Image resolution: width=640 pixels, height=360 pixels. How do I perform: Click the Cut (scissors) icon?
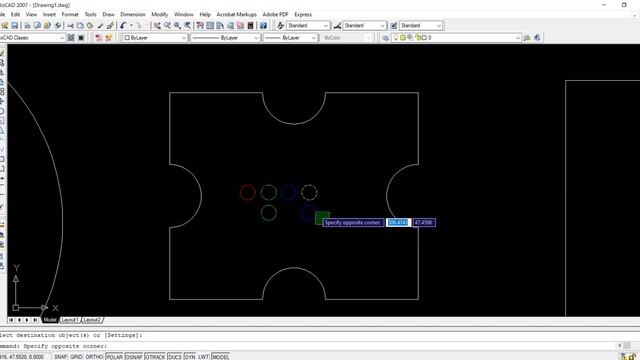(x=70, y=26)
